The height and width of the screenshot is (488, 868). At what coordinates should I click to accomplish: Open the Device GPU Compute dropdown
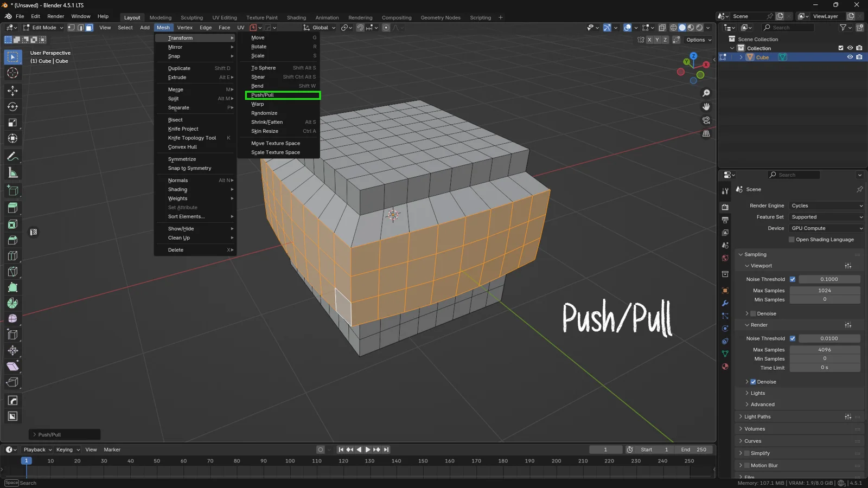(x=826, y=228)
